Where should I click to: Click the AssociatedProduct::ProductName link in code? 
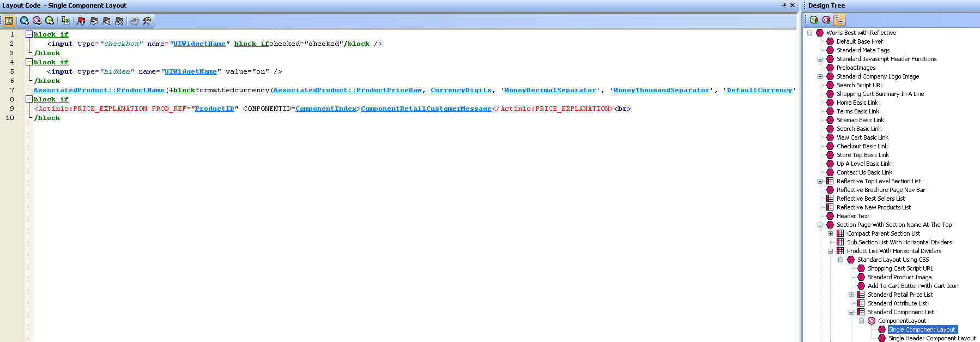(x=99, y=90)
